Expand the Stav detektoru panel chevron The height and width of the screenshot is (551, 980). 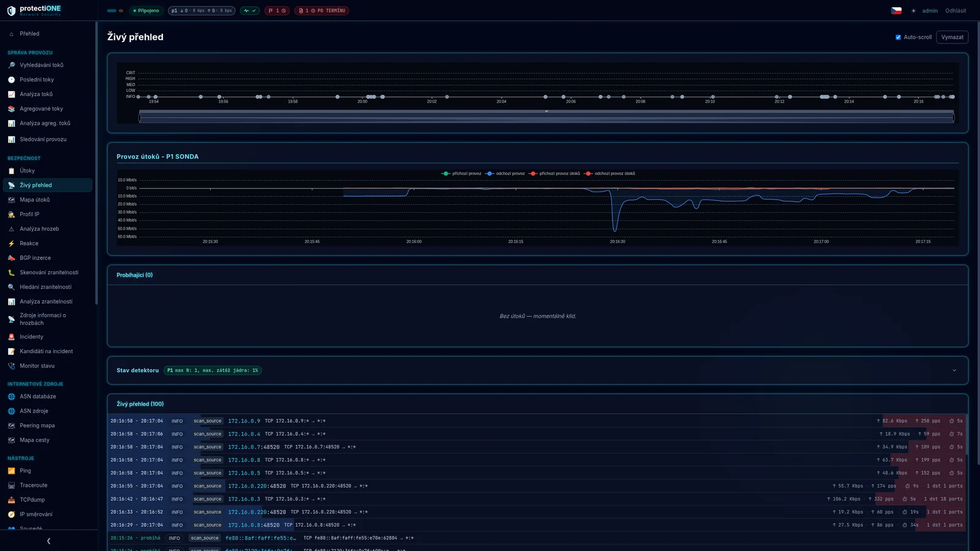click(x=954, y=370)
